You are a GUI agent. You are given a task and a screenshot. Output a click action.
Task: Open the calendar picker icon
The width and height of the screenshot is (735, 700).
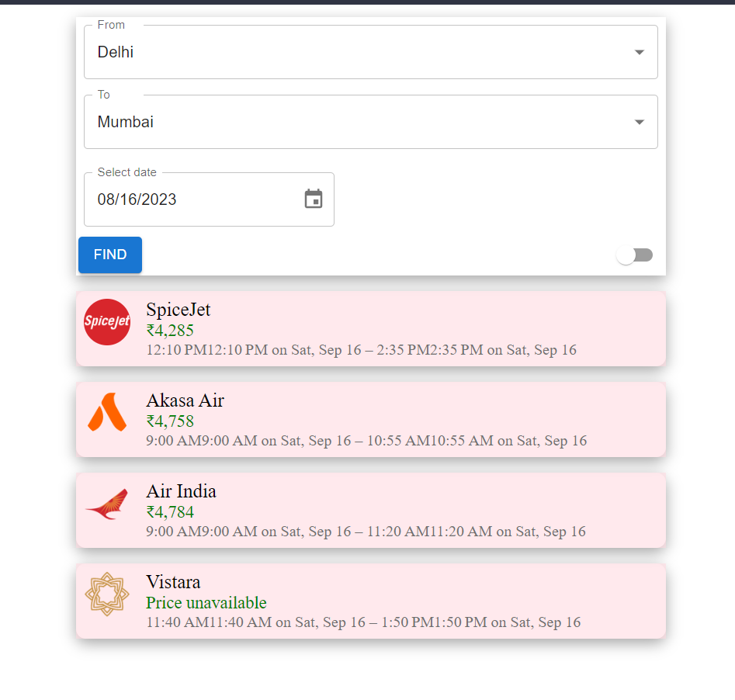coord(314,199)
